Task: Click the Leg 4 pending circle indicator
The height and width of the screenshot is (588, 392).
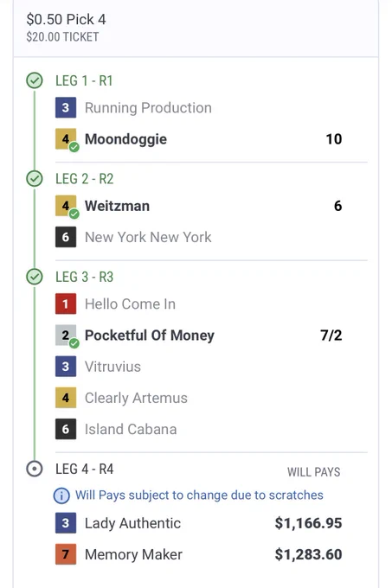Action: click(x=35, y=469)
